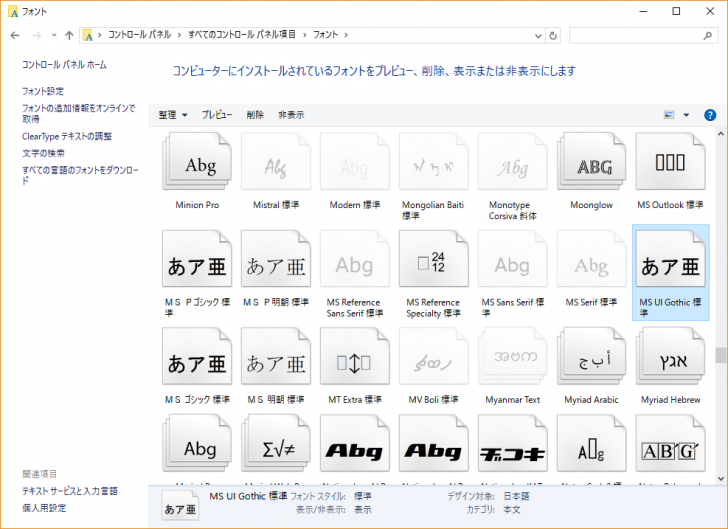Expand chevron after コントロール パネル breadcrumb

click(x=179, y=35)
